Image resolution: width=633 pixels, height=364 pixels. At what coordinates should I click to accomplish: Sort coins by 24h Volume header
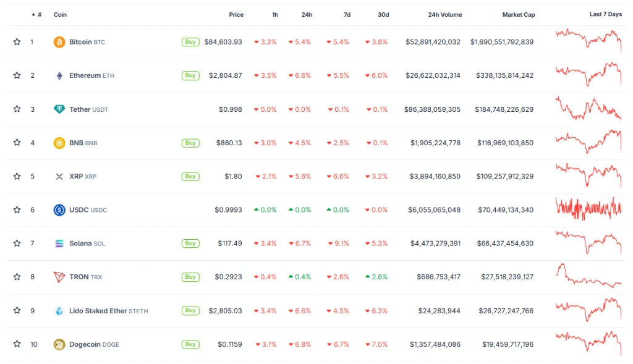(444, 15)
